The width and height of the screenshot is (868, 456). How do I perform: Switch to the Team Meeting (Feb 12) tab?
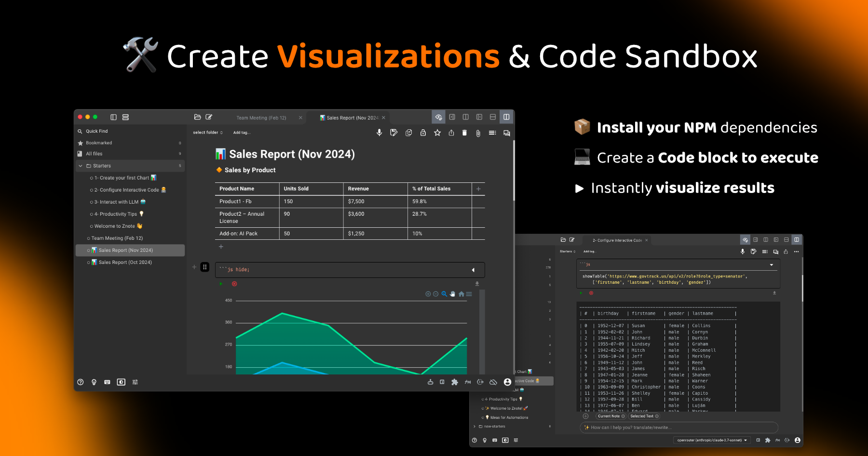tap(261, 118)
